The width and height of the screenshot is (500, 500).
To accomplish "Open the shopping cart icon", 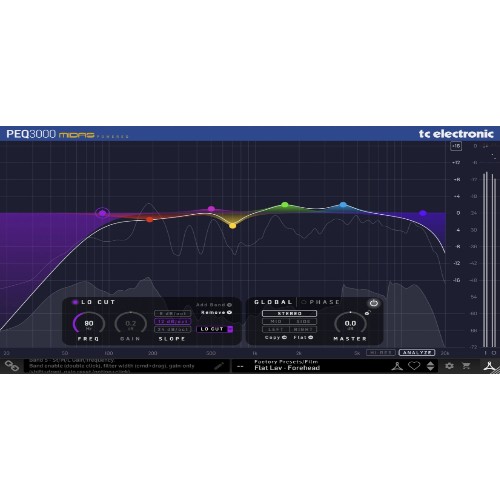I will pos(466,366).
